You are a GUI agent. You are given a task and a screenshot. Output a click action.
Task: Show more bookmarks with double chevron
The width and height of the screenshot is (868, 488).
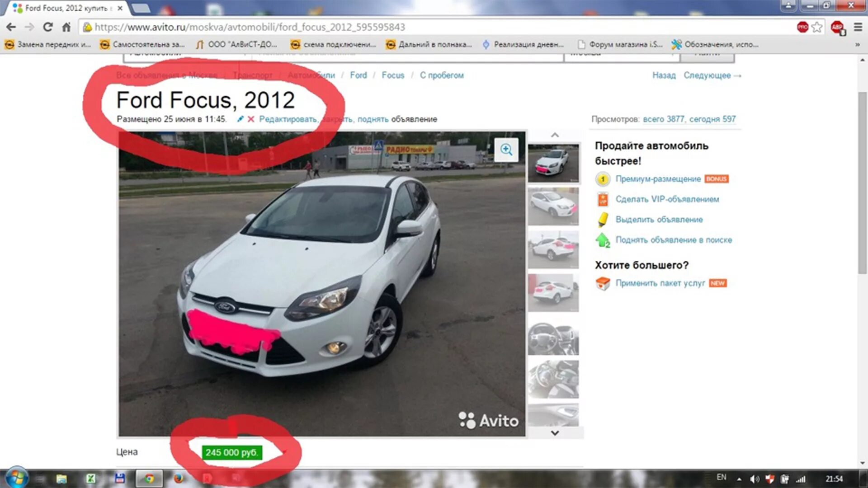[857, 44]
